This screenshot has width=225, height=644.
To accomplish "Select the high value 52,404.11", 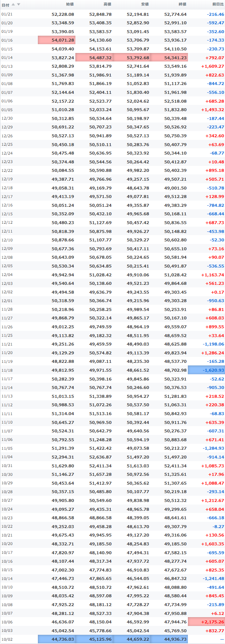I will click(x=100, y=92).
